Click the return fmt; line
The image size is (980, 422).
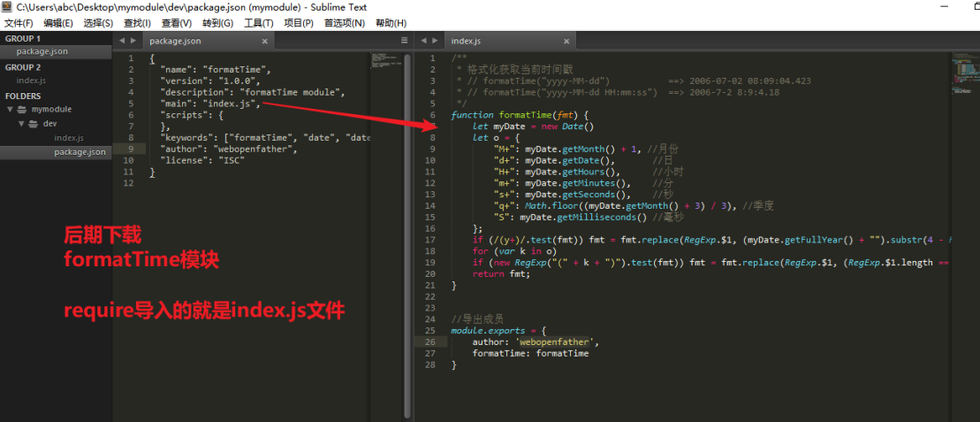click(x=501, y=274)
